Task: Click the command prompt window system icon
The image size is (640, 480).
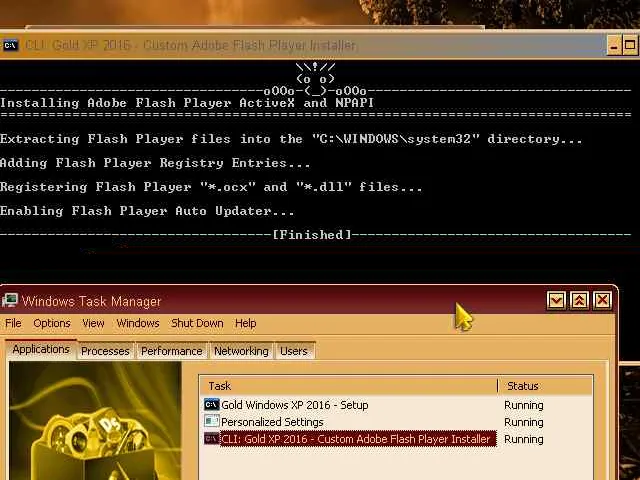Action: coord(11,45)
